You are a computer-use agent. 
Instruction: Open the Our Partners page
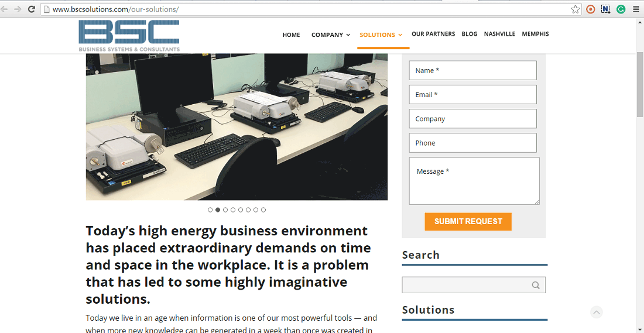[433, 34]
